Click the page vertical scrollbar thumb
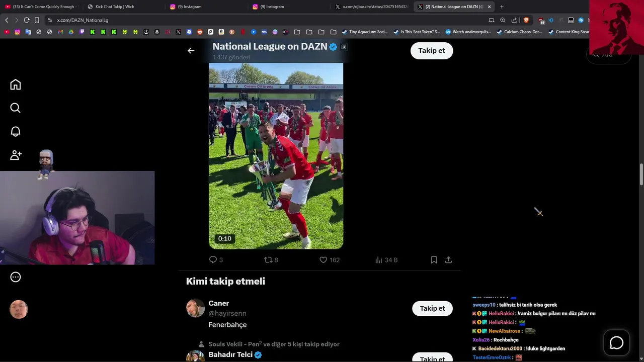This screenshot has width=644, height=362. pyautogui.click(x=641, y=174)
